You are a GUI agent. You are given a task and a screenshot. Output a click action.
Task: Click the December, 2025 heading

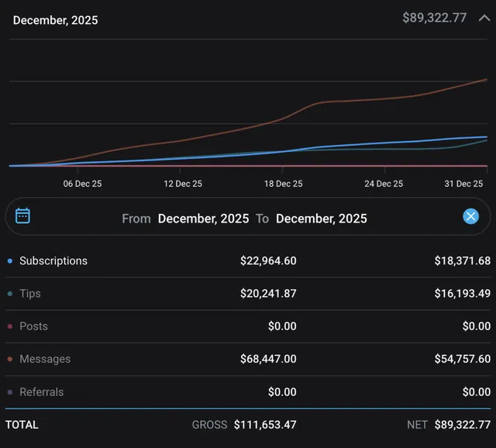(x=55, y=20)
